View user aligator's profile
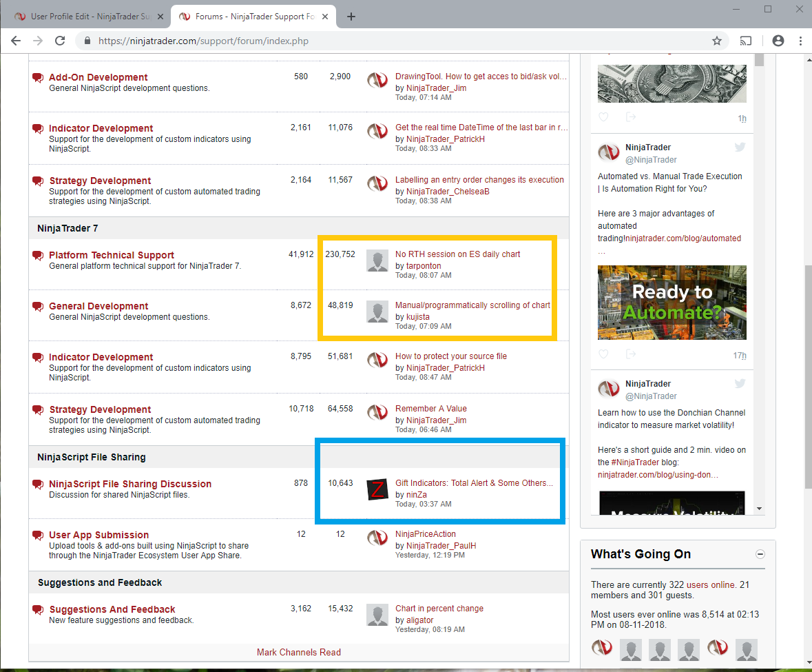Viewport: 812px width, 672px height. coord(420,620)
